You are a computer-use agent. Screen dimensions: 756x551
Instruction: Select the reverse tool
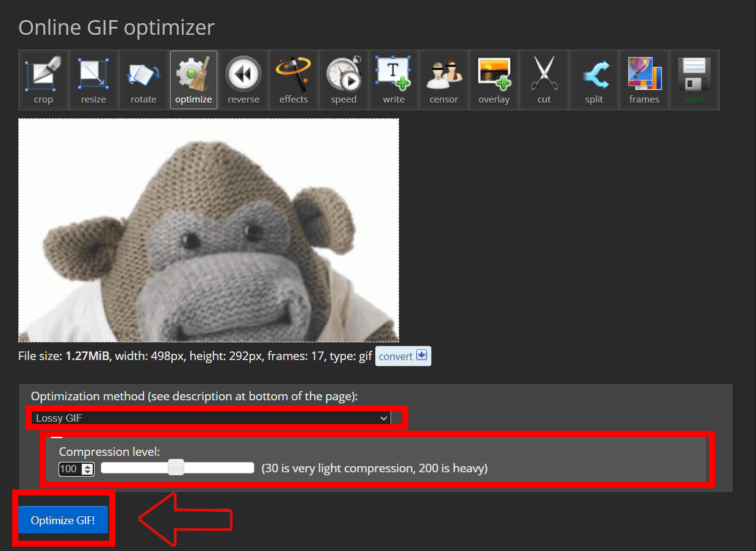(243, 80)
